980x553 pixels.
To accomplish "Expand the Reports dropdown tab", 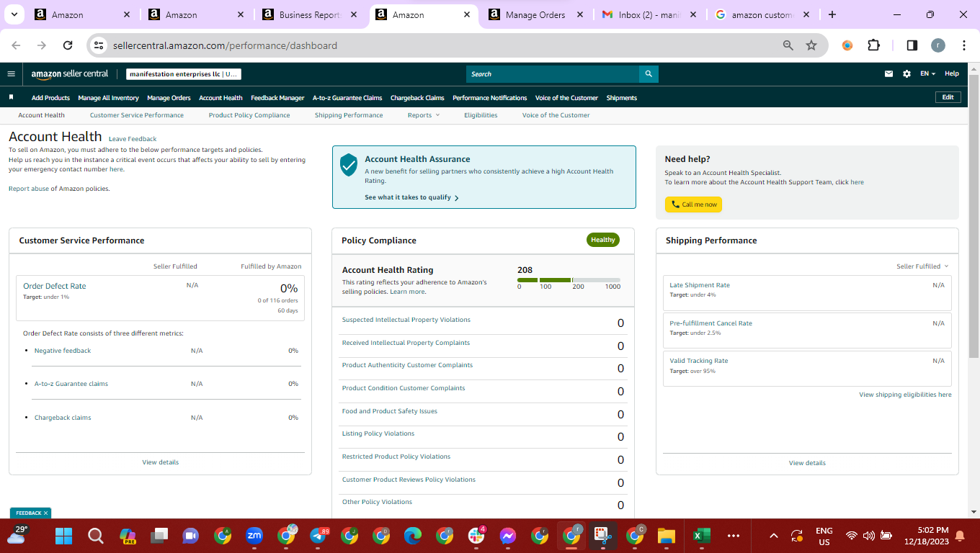I will (423, 115).
